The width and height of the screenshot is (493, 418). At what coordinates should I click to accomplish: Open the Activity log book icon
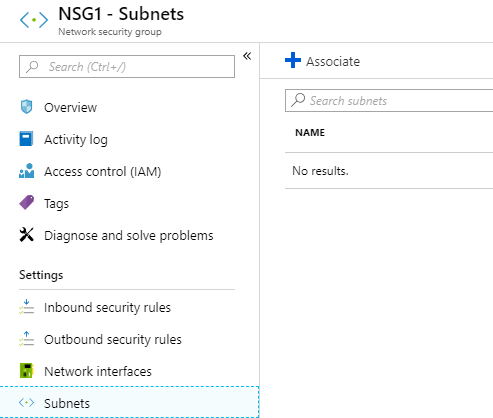pos(26,139)
